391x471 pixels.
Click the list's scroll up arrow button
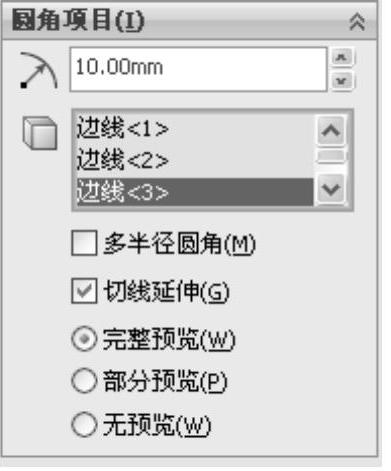coord(331,130)
